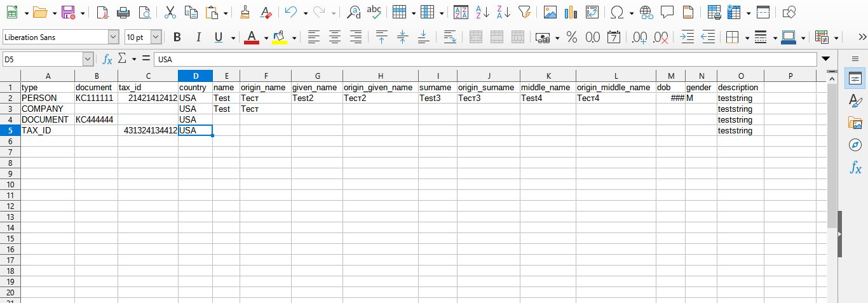Toggle Italic formatting
The height and width of the screenshot is (303, 868).
(x=198, y=37)
